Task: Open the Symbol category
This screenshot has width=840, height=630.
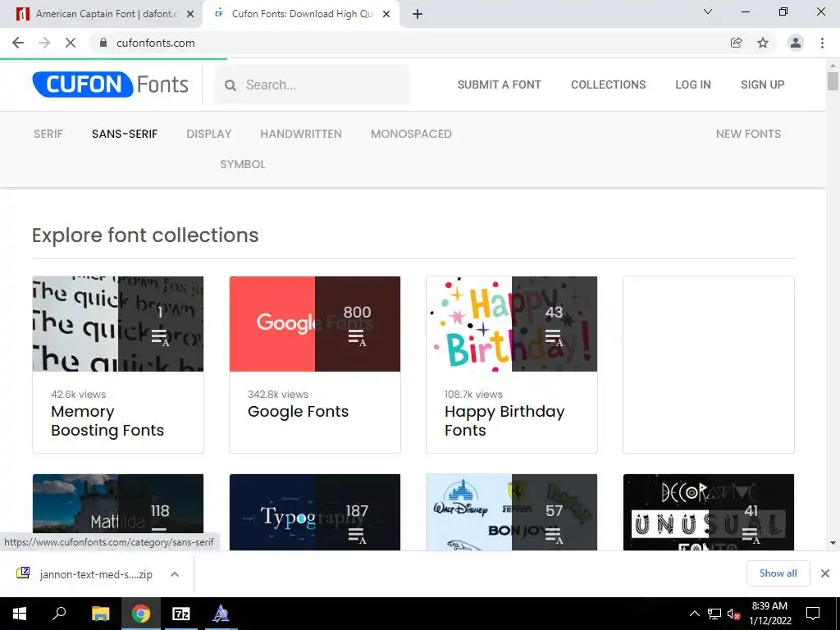Action: click(x=243, y=164)
